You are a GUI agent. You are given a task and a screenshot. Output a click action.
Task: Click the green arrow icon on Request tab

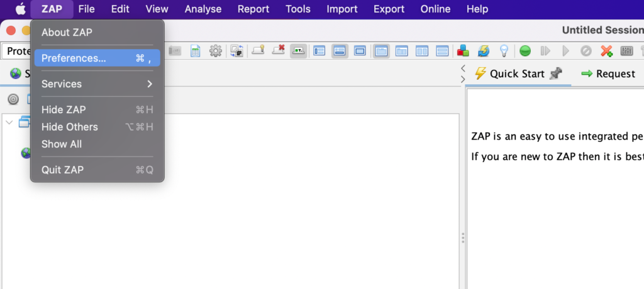[x=587, y=74]
